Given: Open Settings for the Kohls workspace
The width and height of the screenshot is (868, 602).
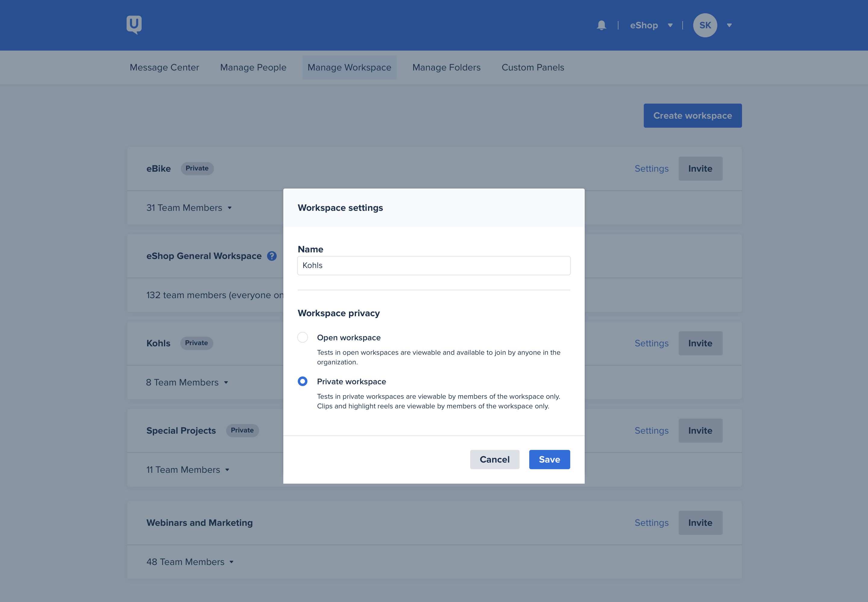Looking at the screenshot, I should [x=651, y=343].
